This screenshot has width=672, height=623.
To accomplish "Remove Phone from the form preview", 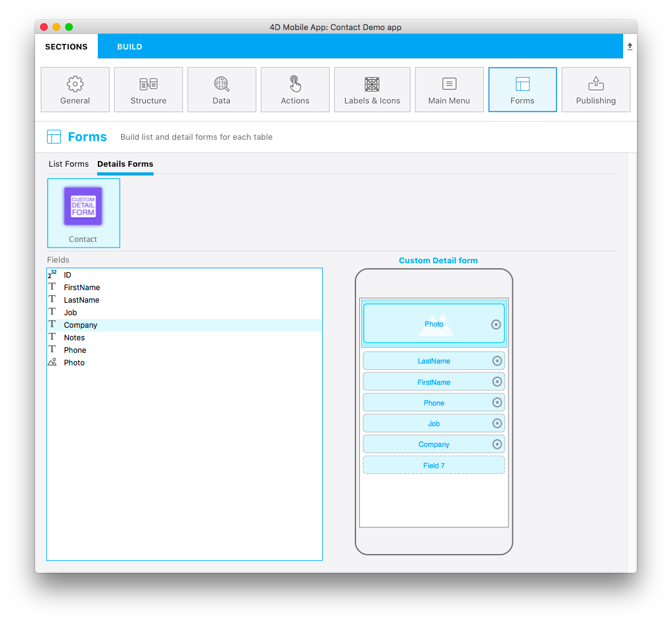I will click(x=497, y=402).
